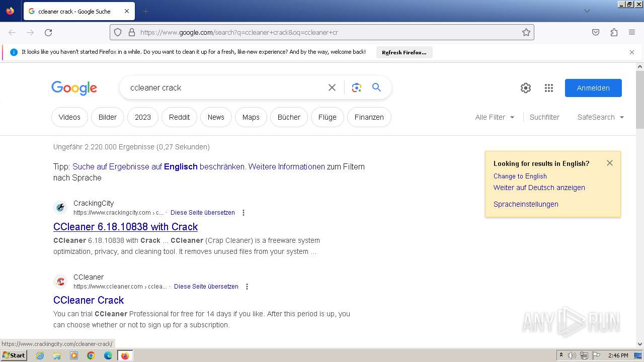The height and width of the screenshot is (362, 644).
Task: Open more options for CCleaner result
Action: point(247,287)
